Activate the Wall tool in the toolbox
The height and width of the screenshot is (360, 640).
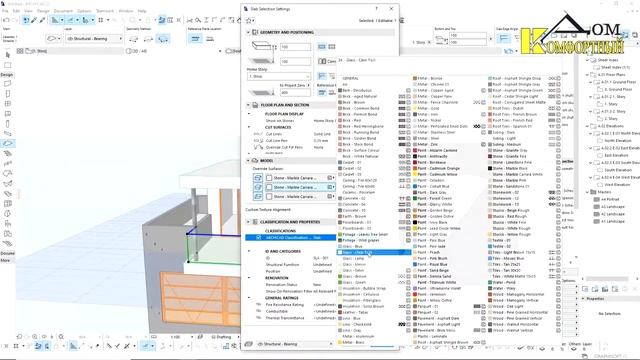point(7,84)
